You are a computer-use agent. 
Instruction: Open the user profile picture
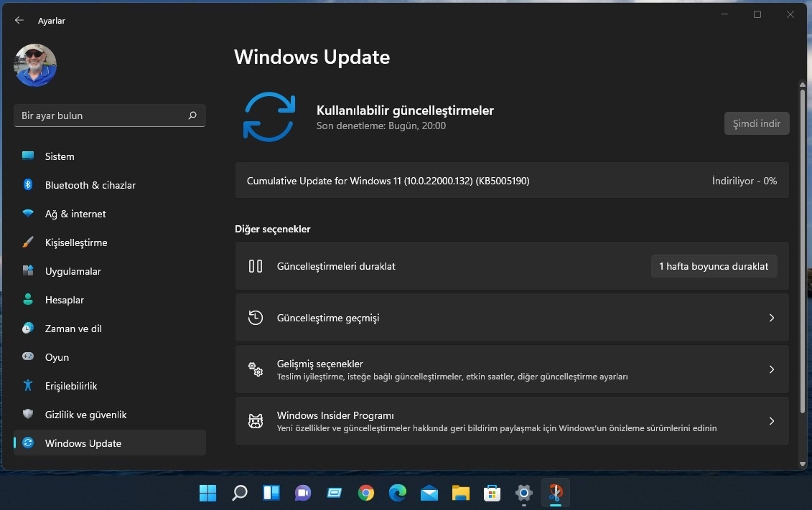[x=35, y=65]
